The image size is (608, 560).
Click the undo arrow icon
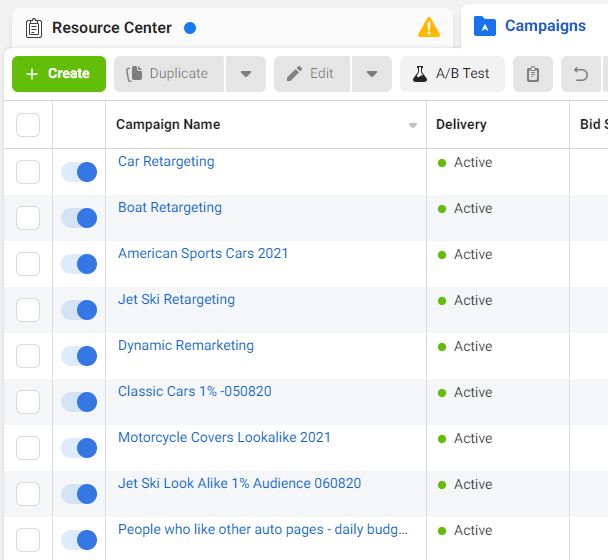580,74
